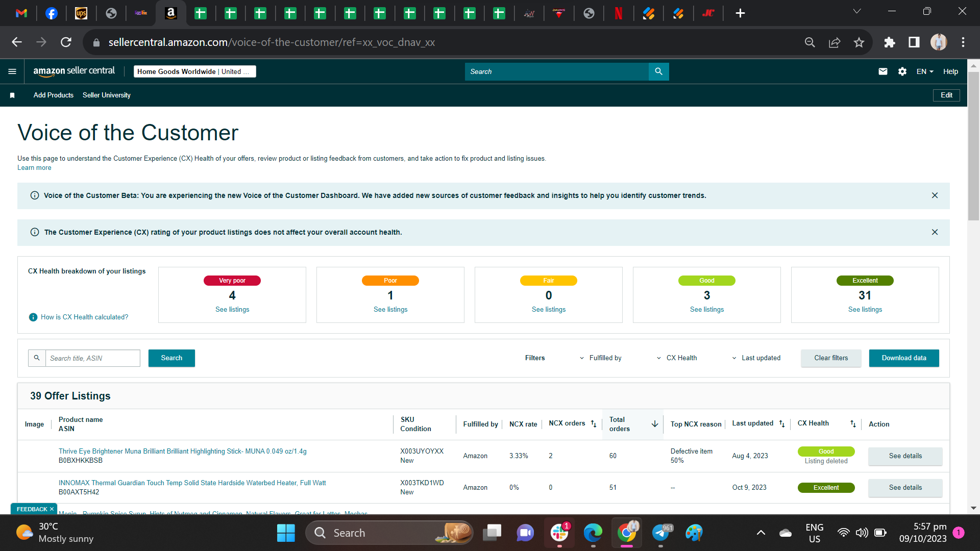Viewport: 980px width, 551px height.
Task: Click the Download data button
Action: point(904,358)
